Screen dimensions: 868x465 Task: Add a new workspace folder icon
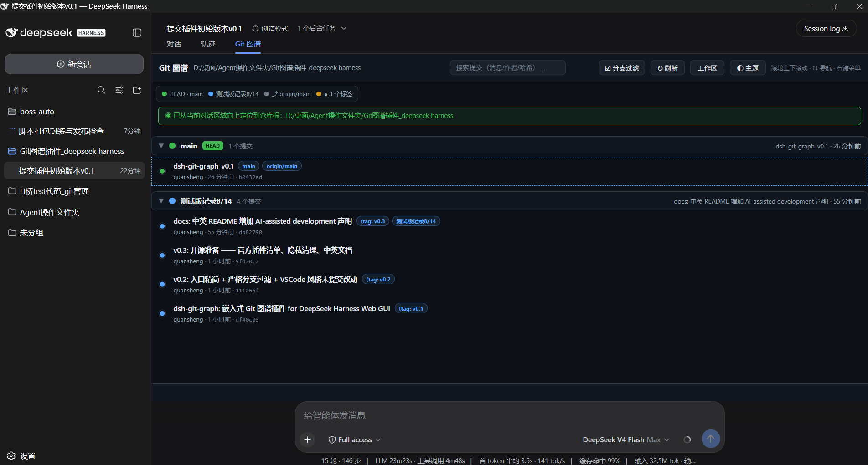coord(137,90)
